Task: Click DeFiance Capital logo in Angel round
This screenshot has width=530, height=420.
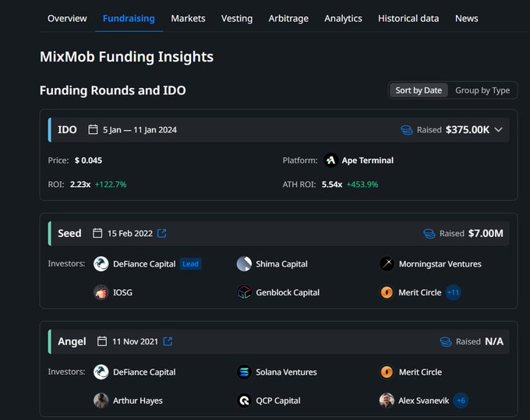Action: click(101, 372)
